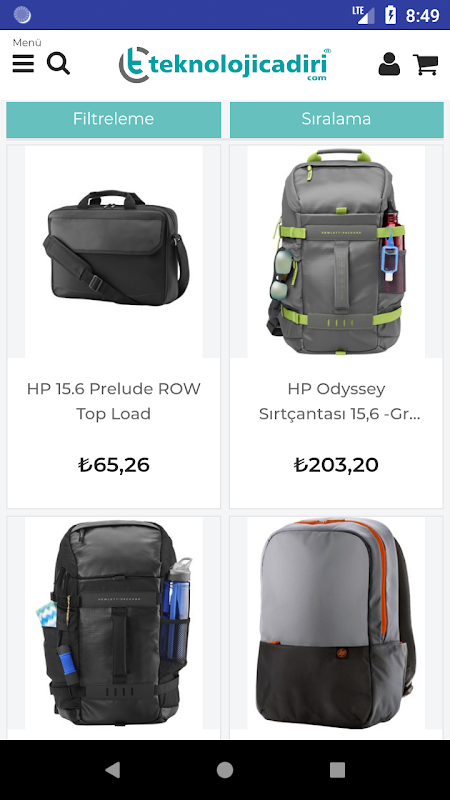
Task: View the black HP Prelude briefcase image
Action: pos(114,252)
